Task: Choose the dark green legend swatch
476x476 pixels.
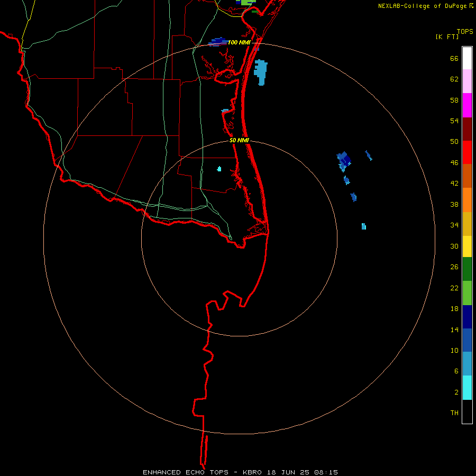Action: tap(467, 269)
